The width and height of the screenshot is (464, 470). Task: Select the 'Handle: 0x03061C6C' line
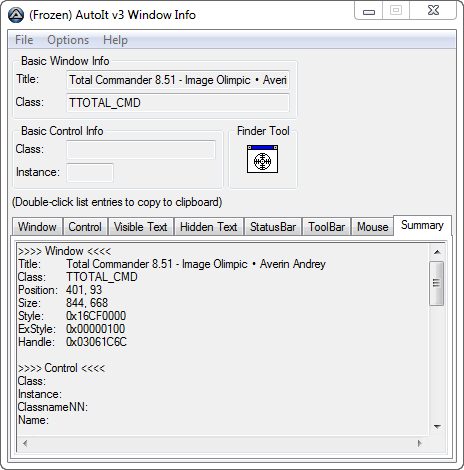coord(72,342)
